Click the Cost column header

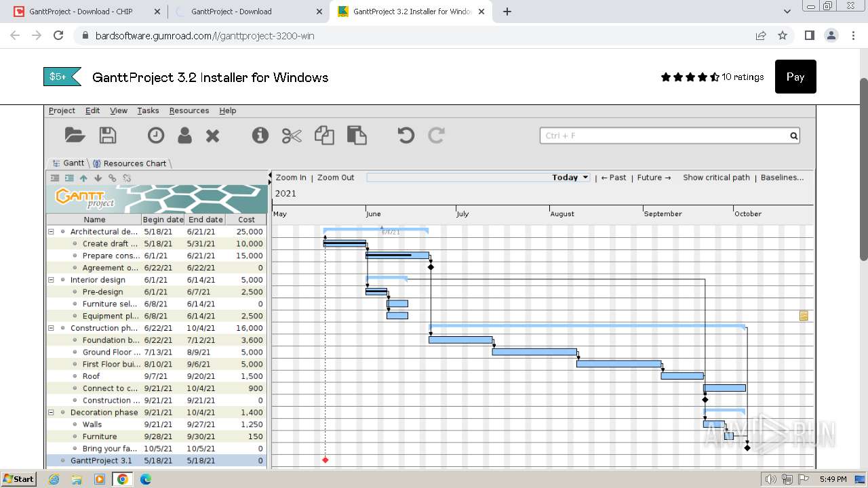click(246, 220)
